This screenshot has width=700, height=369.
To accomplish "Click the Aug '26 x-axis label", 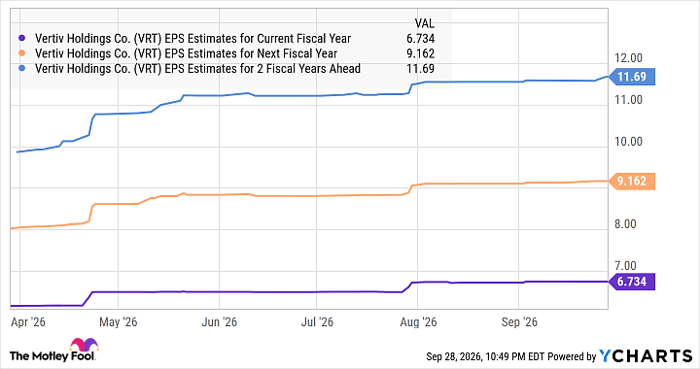I will coord(418,322).
